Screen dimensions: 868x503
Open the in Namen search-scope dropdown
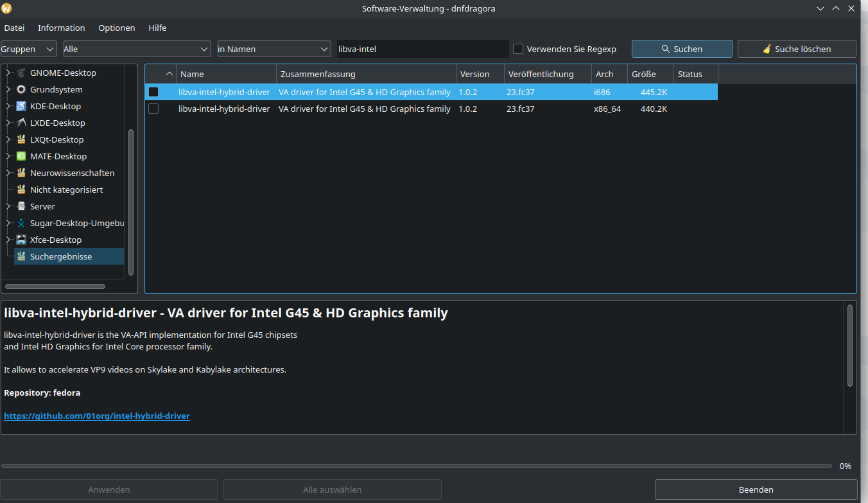(274, 49)
